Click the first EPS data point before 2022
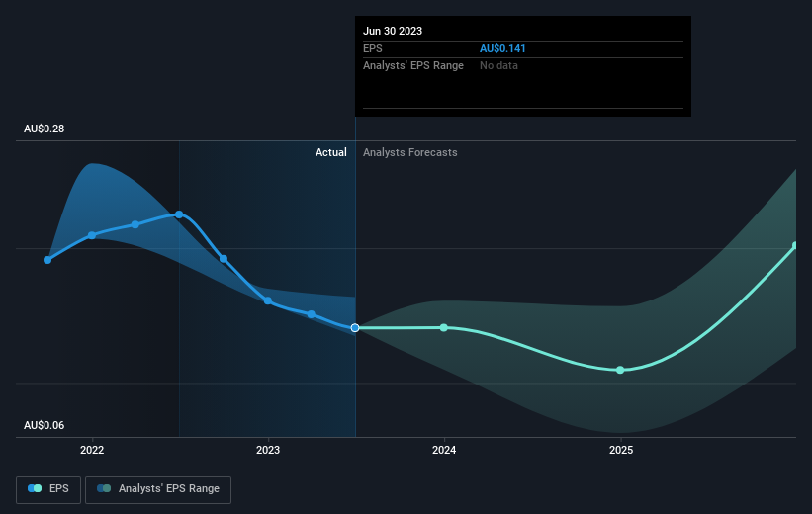812x514 pixels. pyautogui.click(x=47, y=260)
